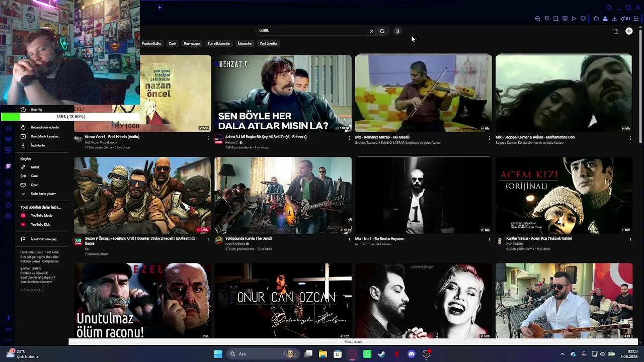Open options menu for Counter Strike video
Viewport: 644px width, 362px height.
tap(209, 239)
